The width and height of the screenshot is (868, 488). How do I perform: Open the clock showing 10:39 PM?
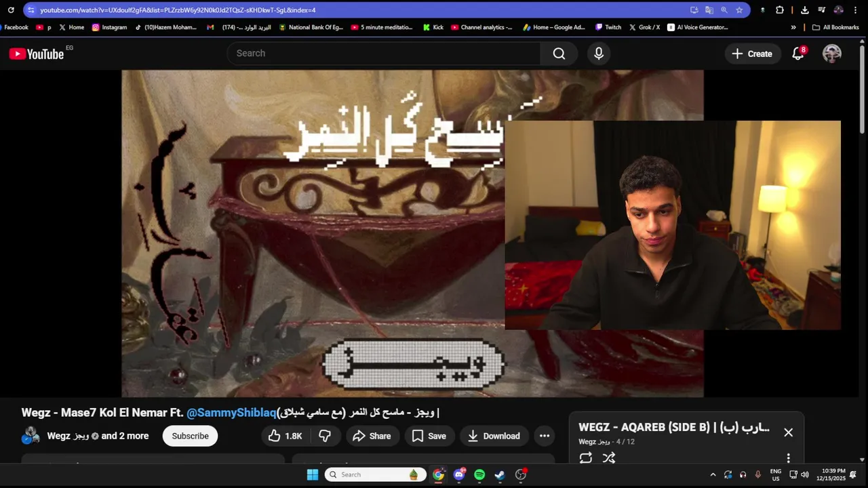tap(831, 474)
